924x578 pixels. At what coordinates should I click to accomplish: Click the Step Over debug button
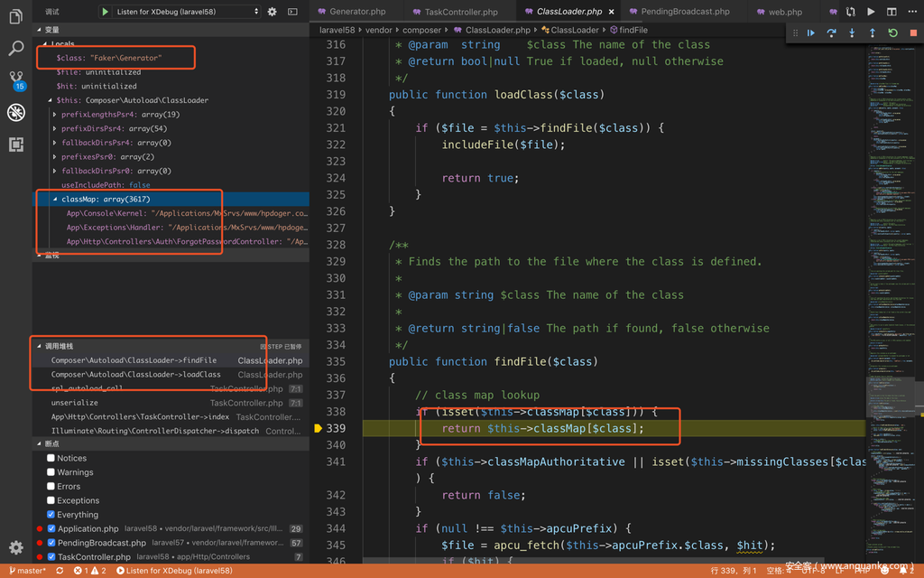click(831, 33)
